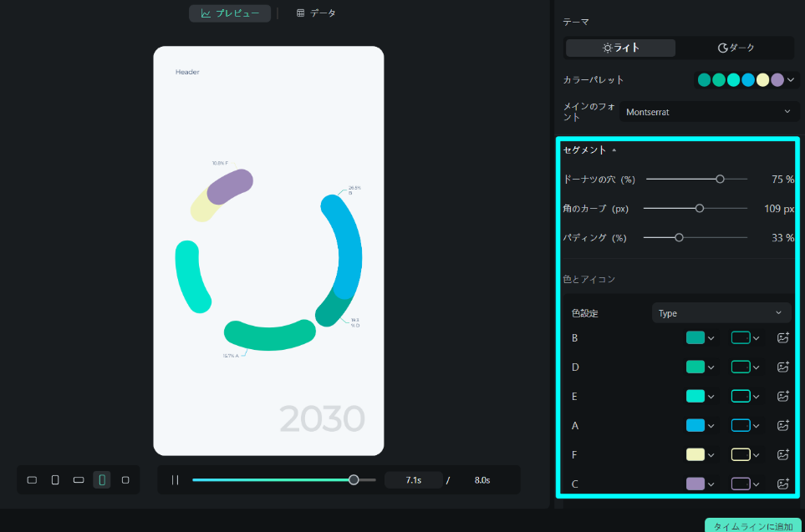Open the 色設定 Type dropdown
This screenshot has width=805, height=532.
point(721,312)
